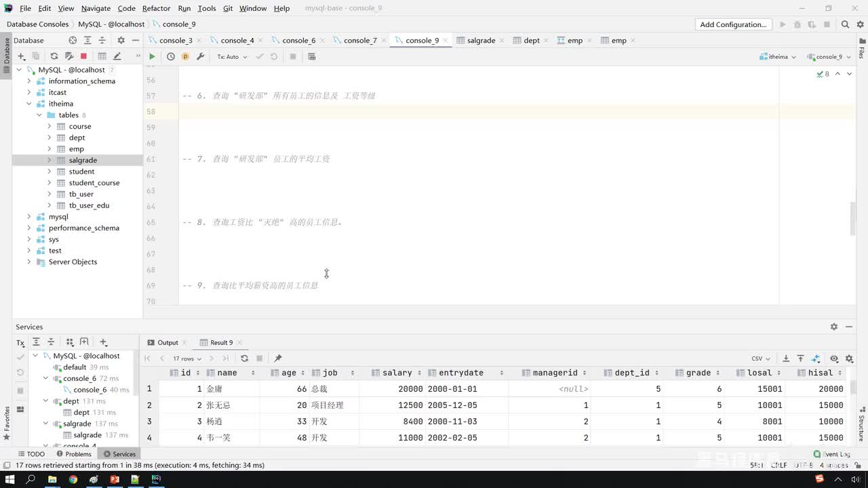Collapse the tables folder node

pos(39,115)
